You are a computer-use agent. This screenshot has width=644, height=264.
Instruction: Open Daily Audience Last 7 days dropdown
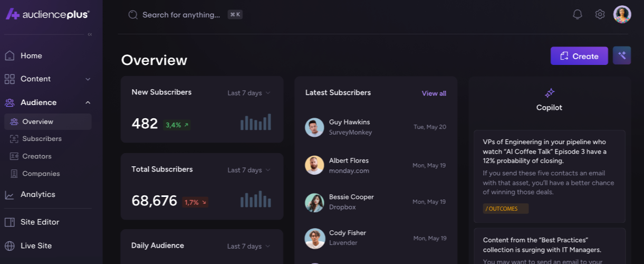click(x=249, y=246)
